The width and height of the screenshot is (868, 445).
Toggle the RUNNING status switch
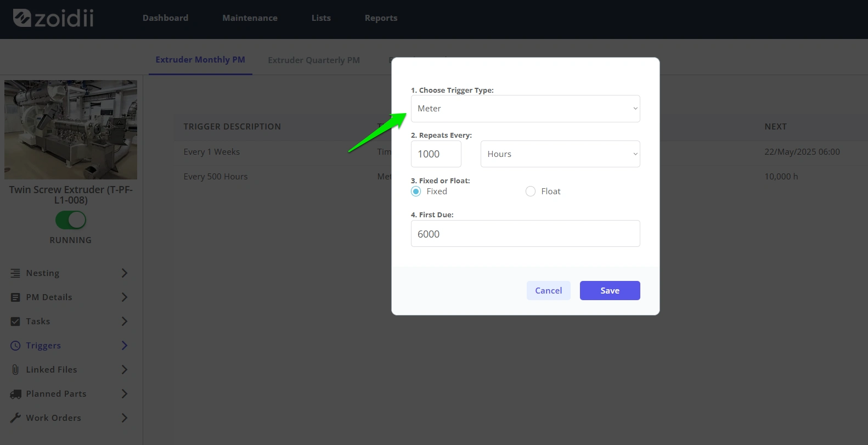[x=71, y=220]
